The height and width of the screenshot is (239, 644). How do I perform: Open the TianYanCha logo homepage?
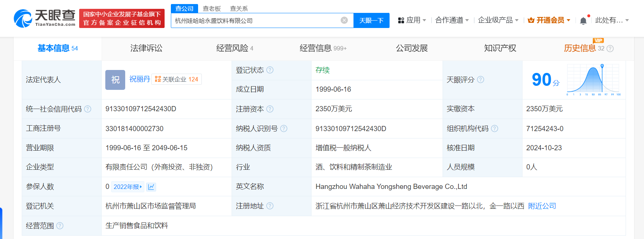coord(45,18)
